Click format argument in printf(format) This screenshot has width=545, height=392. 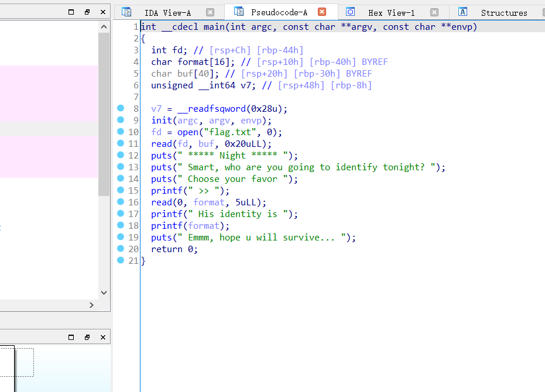coord(203,226)
